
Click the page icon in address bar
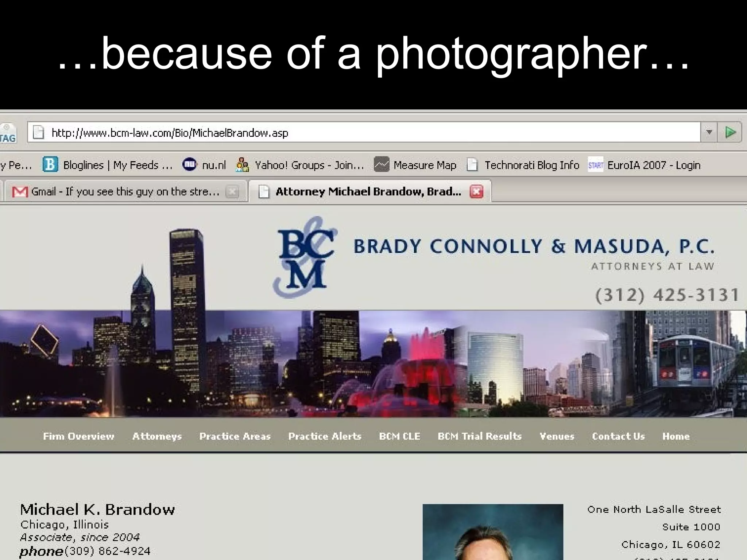tap(38, 132)
